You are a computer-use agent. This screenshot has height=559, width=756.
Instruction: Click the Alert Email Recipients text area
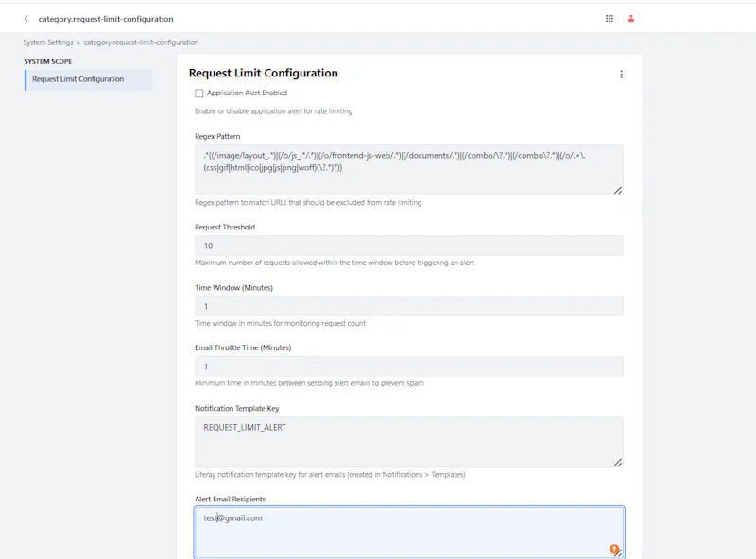point(409,532)
